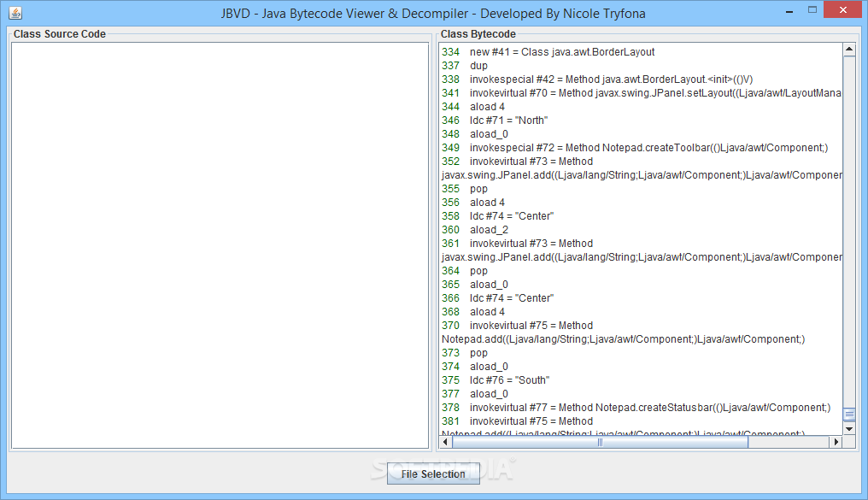Image resolution: width=868 pixels, height=500 pixels.
Task: Close the JBVD window
Action: click(x=842, y=10)
